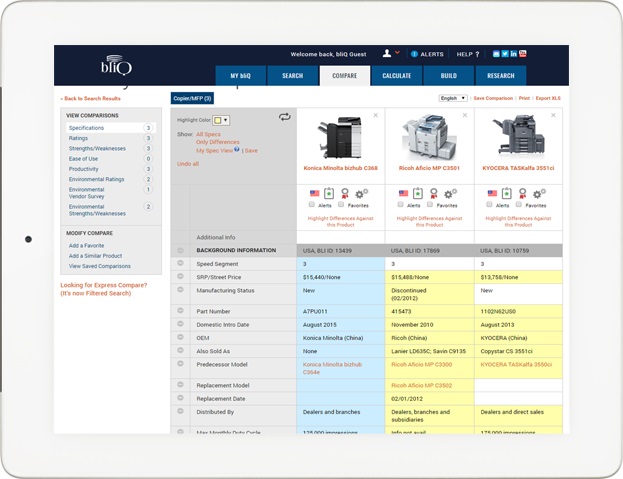The height and width of the screenshot is (479, 623).
Task: Click the Copier/MFP (3) button
Action: click(x=192, y=98)
